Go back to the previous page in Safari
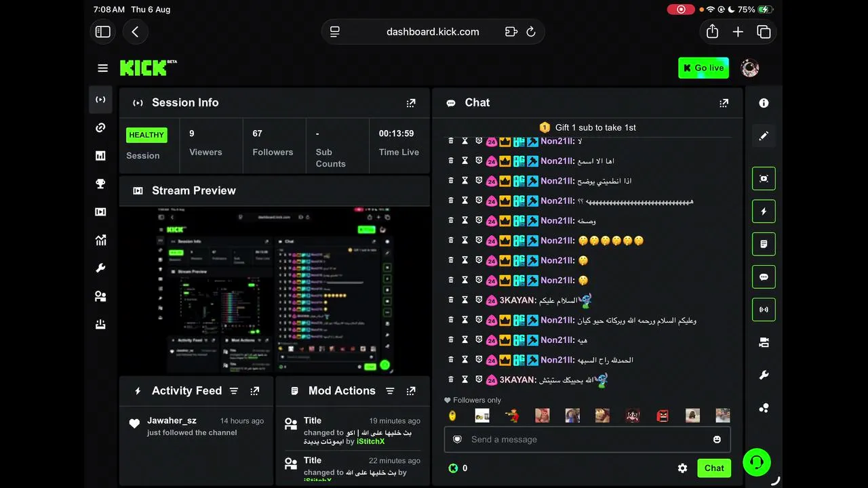Screen dimensions: 868x488 (x=135, y=32)
